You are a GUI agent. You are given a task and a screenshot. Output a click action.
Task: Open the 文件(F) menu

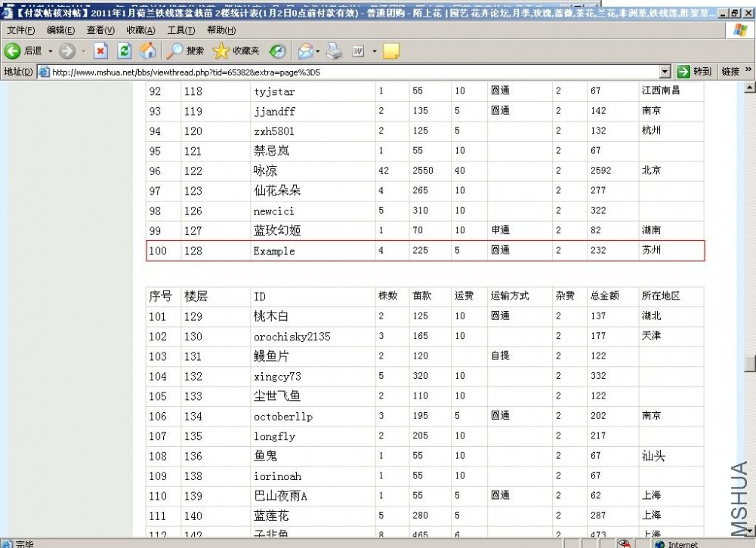pyautogui.click(x=20, y=30)
